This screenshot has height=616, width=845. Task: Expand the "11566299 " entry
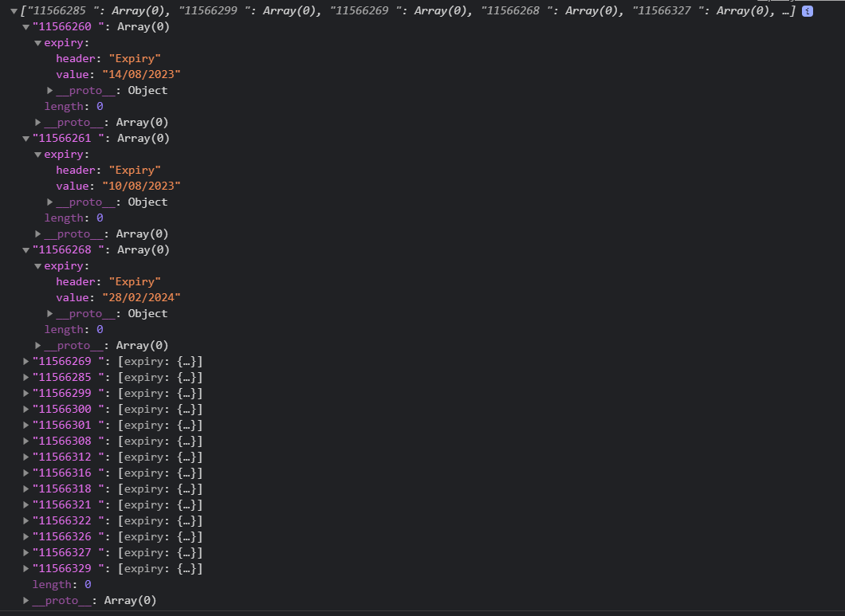point(26,394)
